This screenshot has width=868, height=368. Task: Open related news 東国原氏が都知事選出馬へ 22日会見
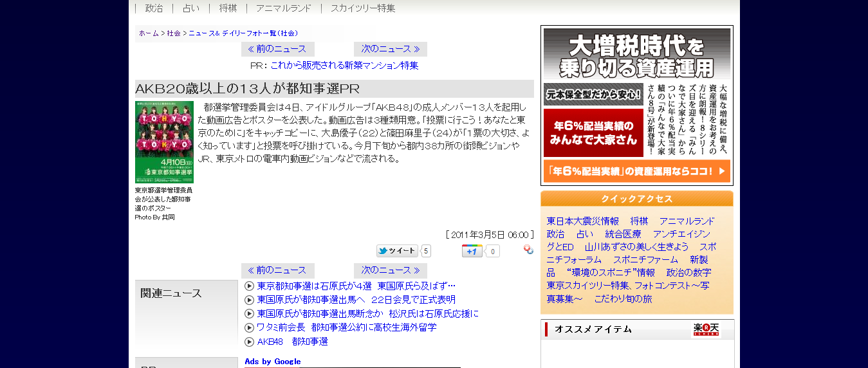click(x=356, y=300)
